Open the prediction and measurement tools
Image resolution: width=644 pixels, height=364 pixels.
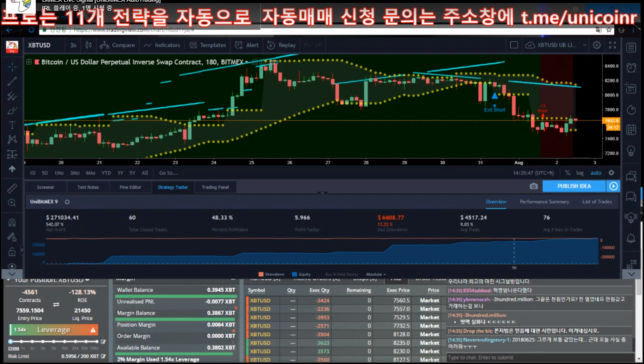point(12,154)
